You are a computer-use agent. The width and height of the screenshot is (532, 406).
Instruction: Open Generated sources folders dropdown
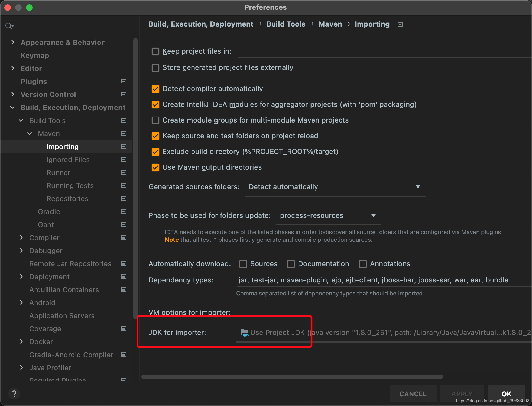point(335,187)
